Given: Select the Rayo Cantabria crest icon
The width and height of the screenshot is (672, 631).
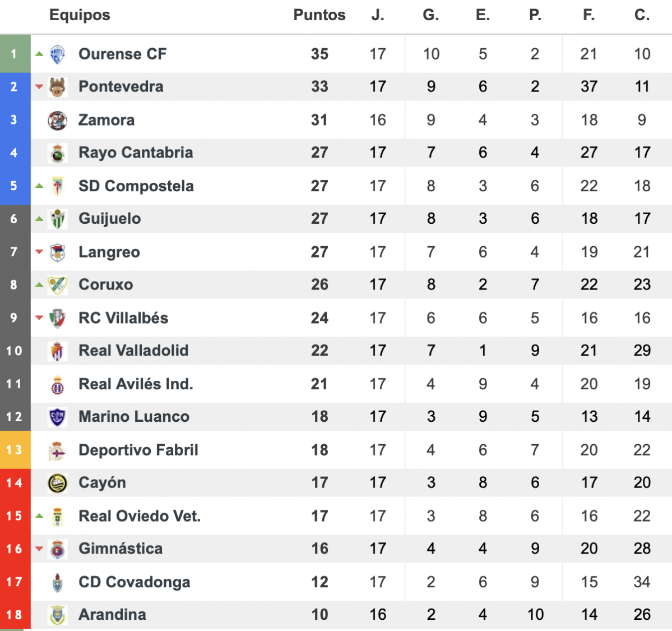Looking at the screenshot, I should click(x=57, y=153).
